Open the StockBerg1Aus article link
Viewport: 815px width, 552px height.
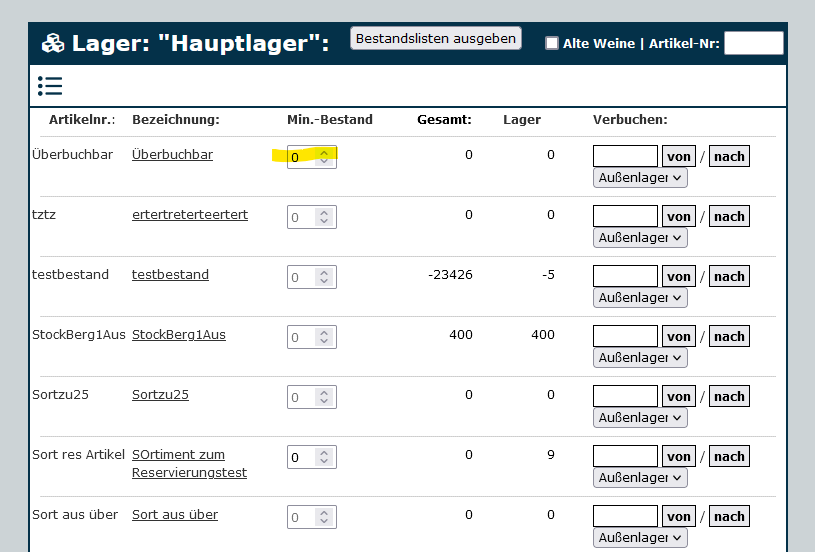coord(179,335)
